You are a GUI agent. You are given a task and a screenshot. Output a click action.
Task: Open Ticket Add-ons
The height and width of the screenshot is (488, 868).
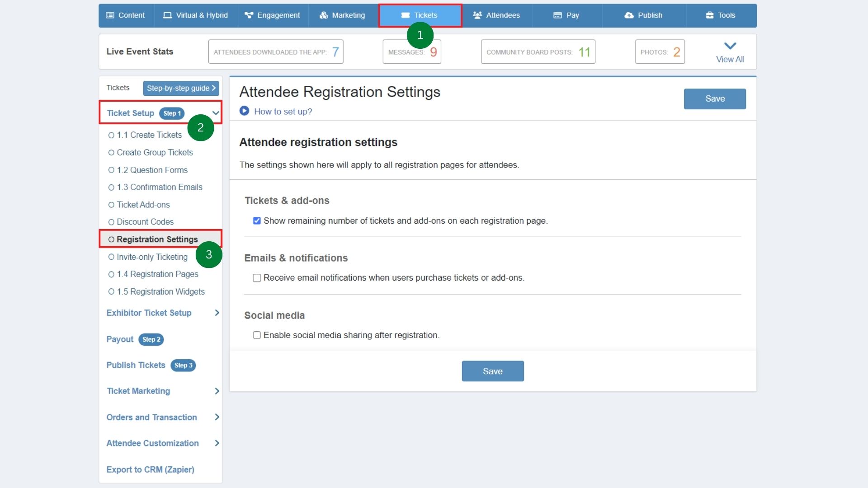[143, 205]
